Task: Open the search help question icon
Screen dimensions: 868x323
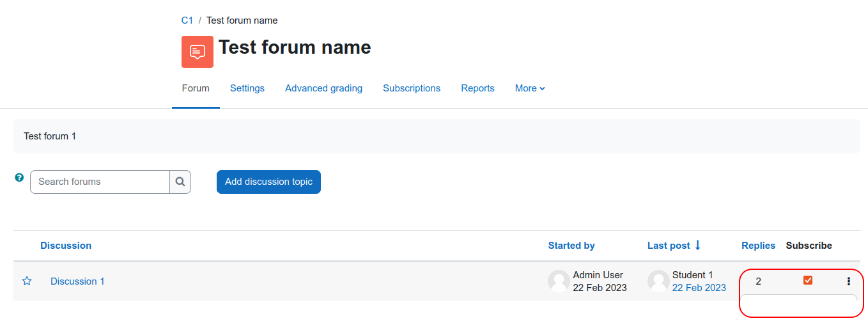Action: (x=19, y=177)
